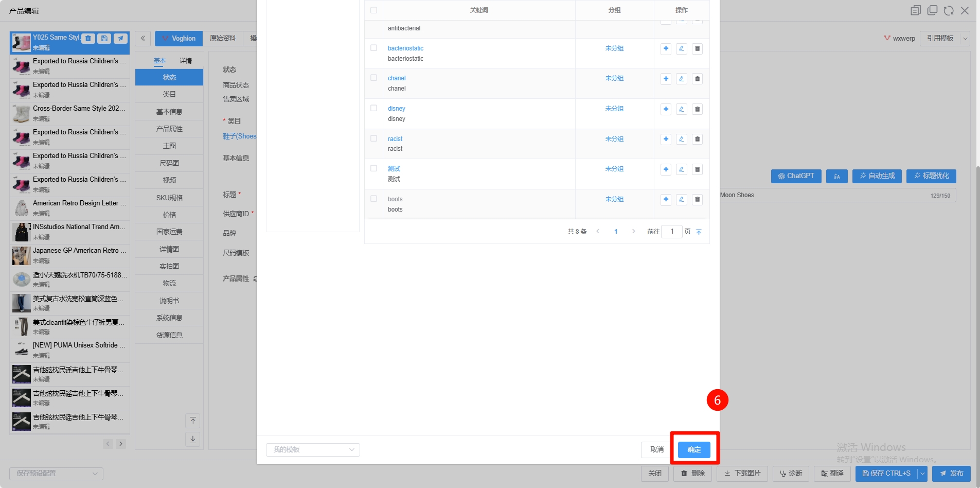Collapse the sidebar with double-chevron icon

(143, 38)
